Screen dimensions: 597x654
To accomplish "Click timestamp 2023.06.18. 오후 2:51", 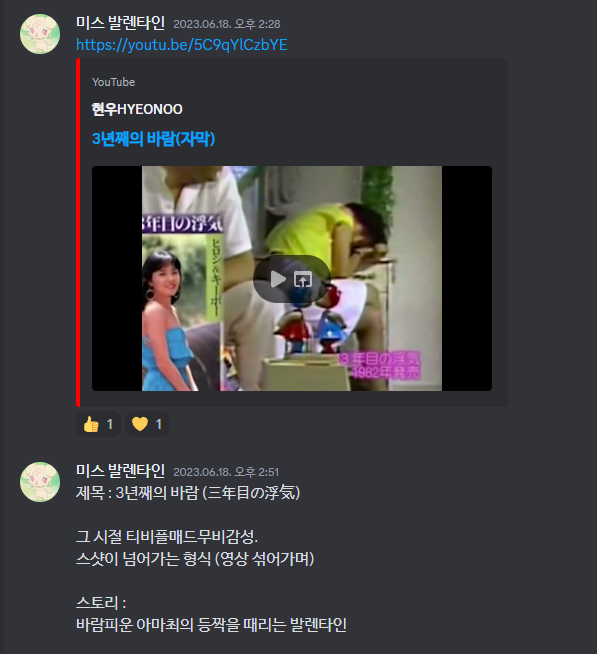I will (226, 472).
